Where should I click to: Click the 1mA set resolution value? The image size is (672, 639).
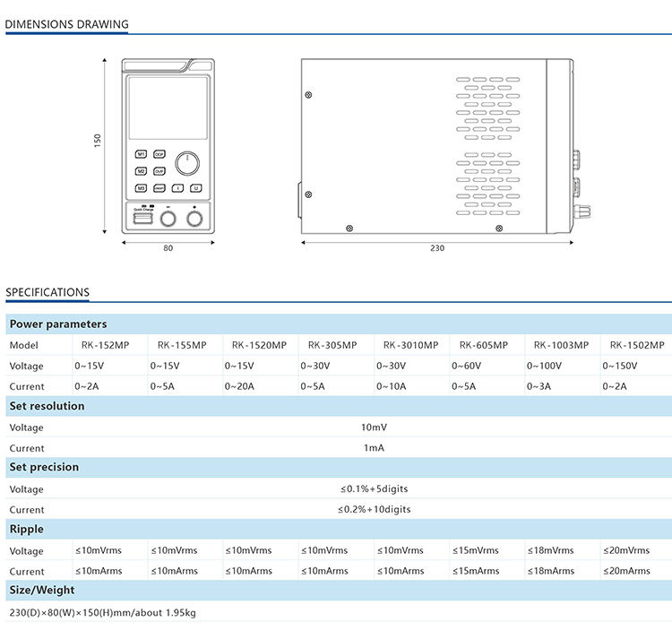pos(375,448)
